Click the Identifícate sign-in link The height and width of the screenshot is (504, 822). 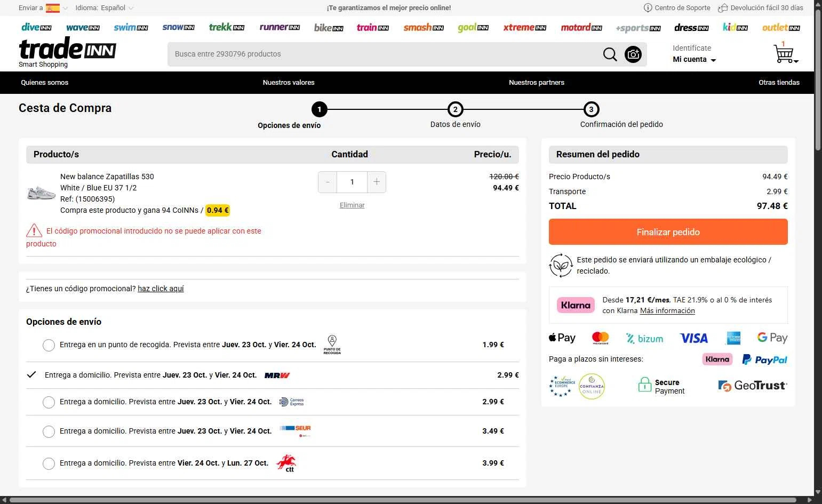692,48
